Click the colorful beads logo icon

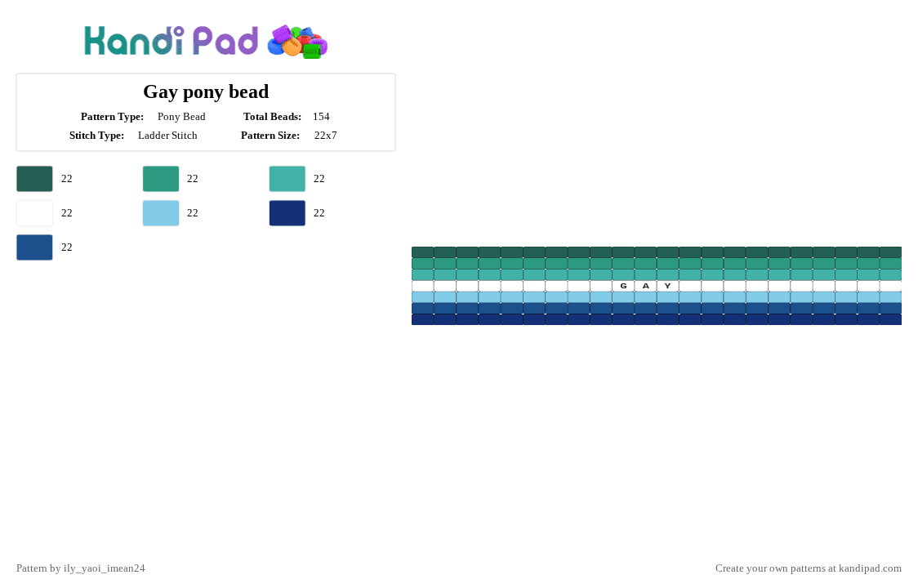[297, 42]
